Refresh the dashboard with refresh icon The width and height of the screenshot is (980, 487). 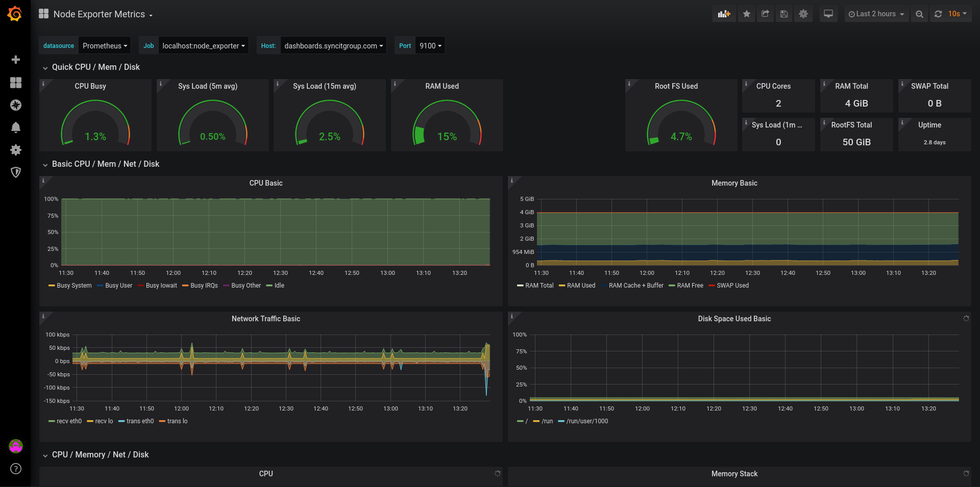pos(938,14)
